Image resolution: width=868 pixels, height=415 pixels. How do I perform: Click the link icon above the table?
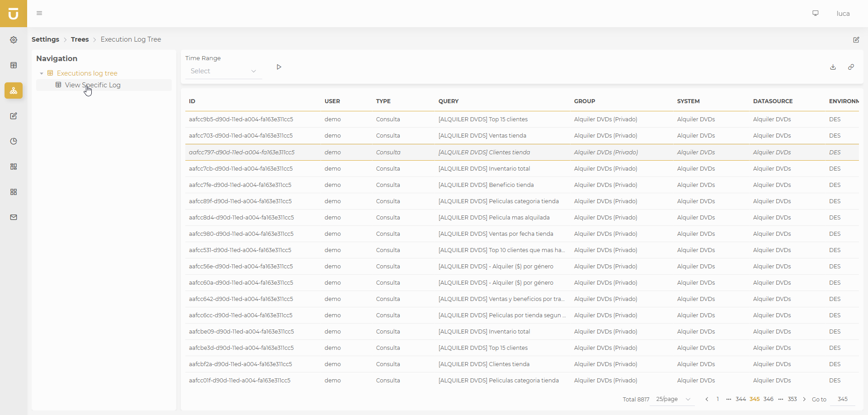pos(851,67)
